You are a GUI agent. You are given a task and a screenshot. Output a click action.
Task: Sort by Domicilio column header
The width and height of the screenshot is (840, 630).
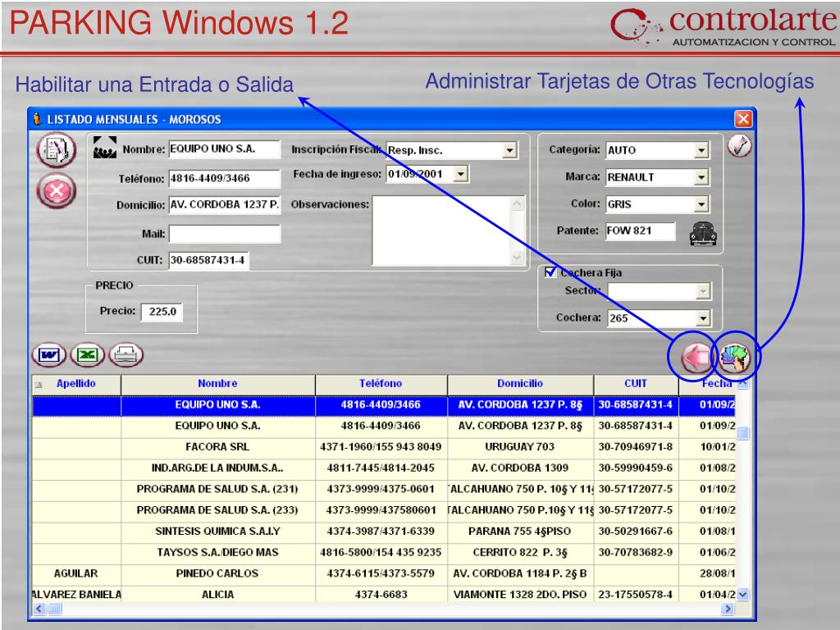(519, 384)
